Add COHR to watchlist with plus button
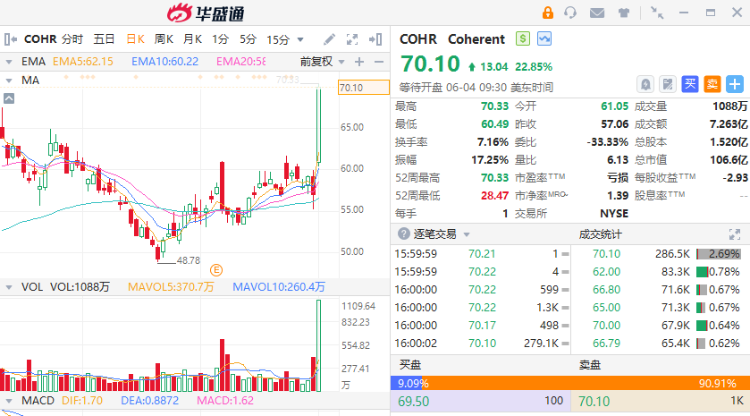The height and width of the screenshot is (416, 750). 735,84
